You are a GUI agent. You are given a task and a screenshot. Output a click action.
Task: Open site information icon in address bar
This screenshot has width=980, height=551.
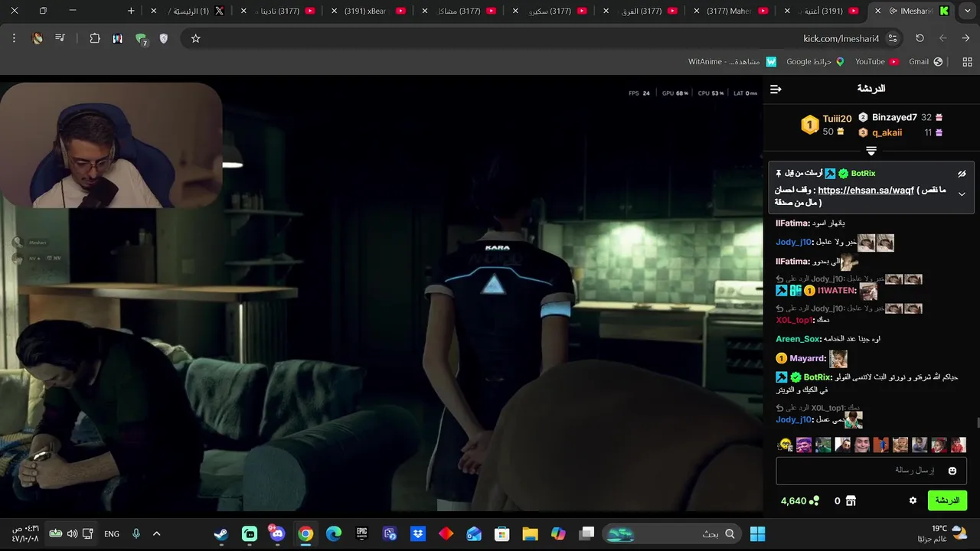click(892, 38)
